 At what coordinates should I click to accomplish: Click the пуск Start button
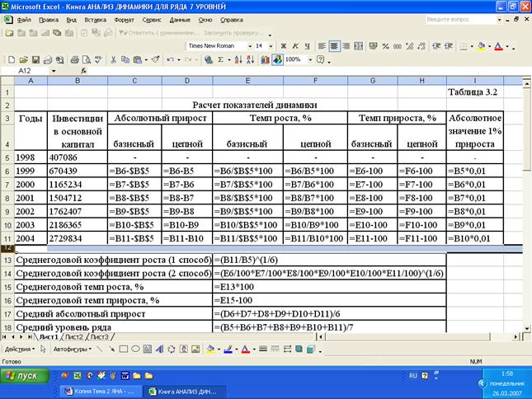tap(25, 376)
